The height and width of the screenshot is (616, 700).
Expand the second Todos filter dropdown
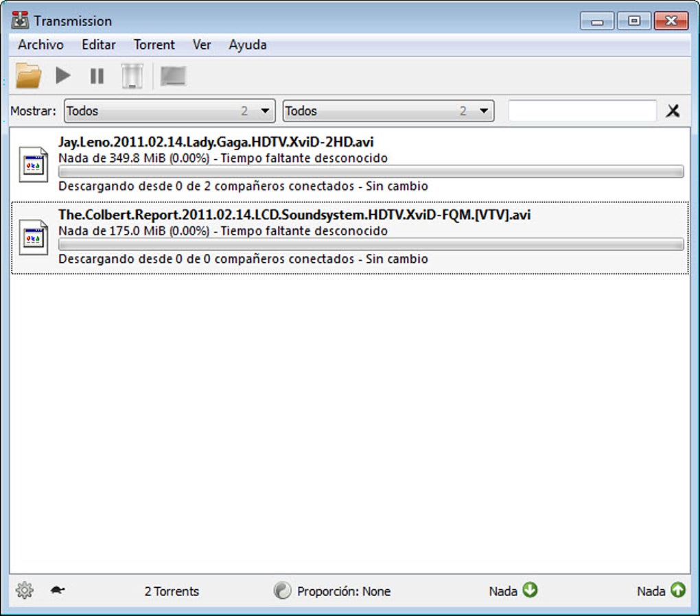point(388,110)
